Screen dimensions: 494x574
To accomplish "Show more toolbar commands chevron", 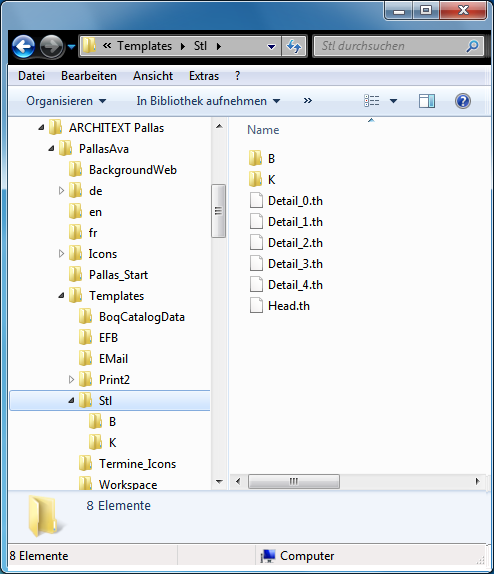I will 308,100.
